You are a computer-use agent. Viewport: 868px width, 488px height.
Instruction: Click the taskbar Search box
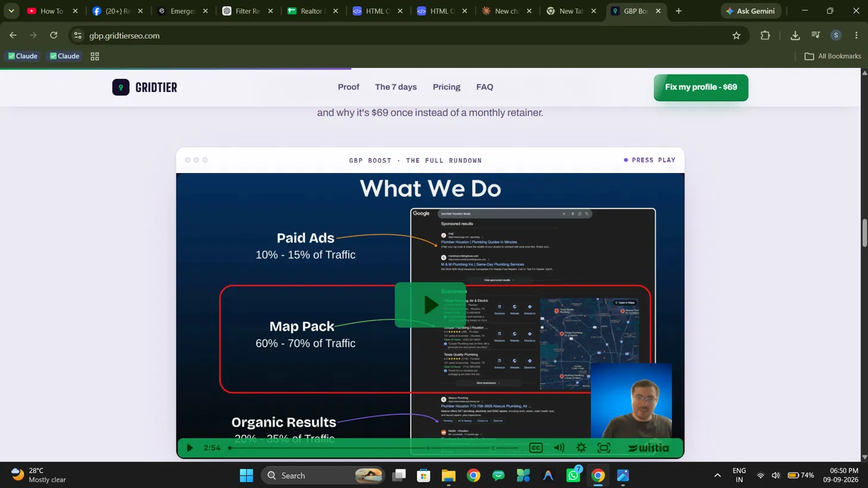[324, 475]
